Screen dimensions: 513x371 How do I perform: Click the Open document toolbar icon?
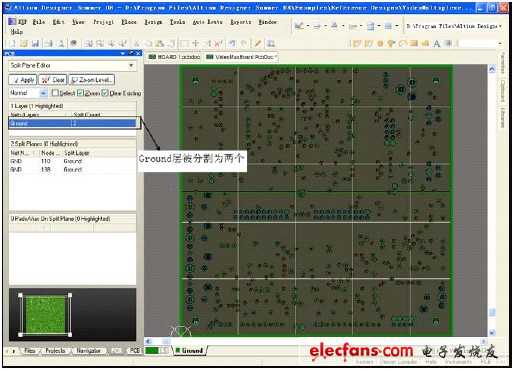24,44
